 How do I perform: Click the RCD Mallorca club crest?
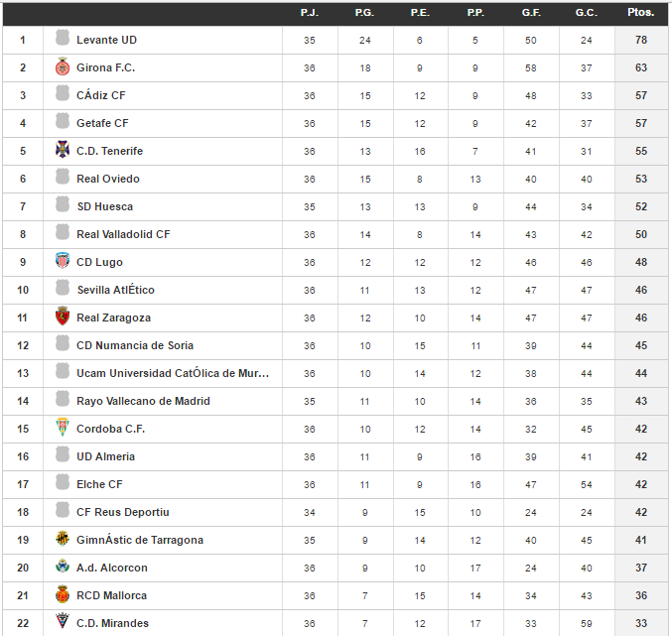pyautogui.click(x=63, y=595)
